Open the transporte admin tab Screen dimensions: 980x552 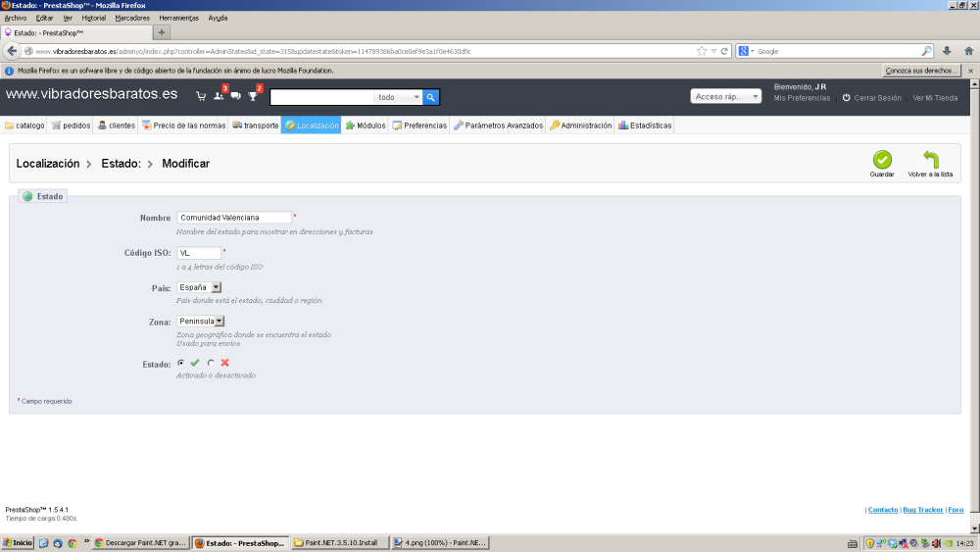(x=255, y=125)
